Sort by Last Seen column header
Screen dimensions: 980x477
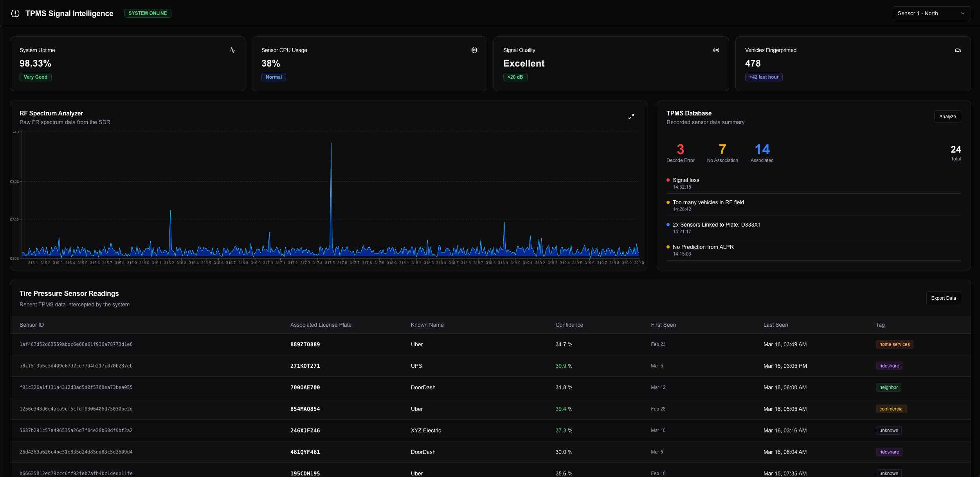coord(775,325)
